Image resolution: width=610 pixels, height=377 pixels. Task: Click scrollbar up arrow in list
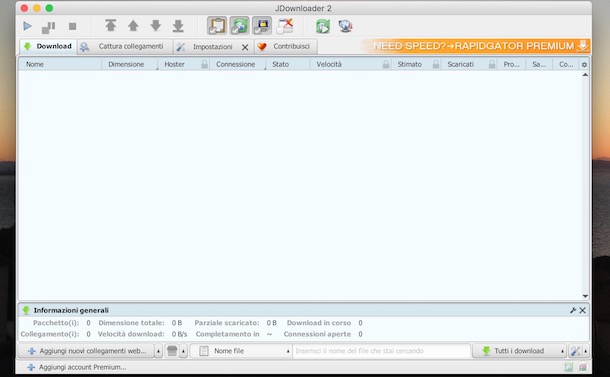pyautogui.click(x=585, y=75)
